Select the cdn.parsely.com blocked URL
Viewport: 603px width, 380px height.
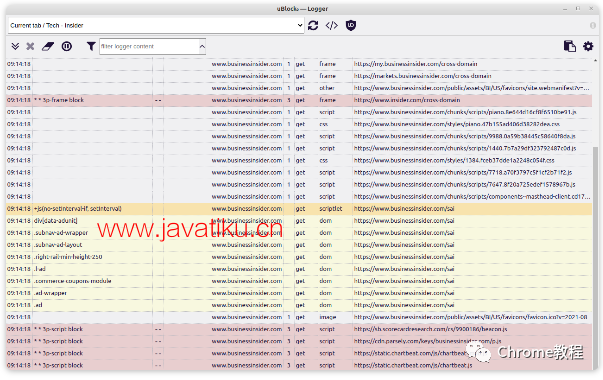tap(427, 341)
